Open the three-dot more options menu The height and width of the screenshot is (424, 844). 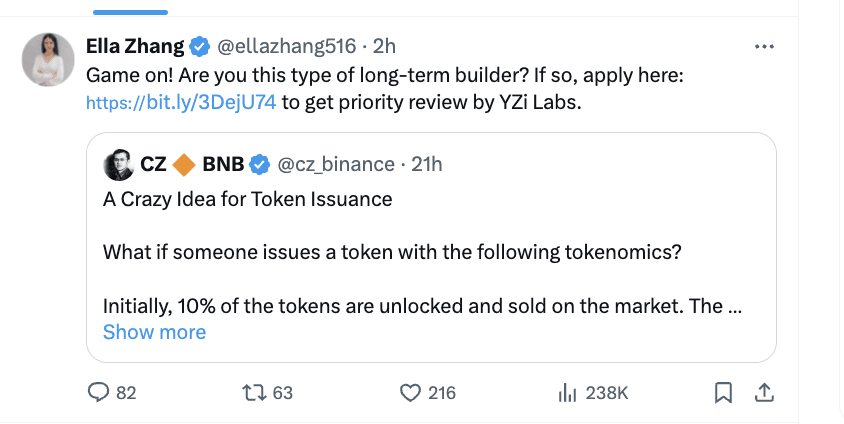[x=764, y=46]
